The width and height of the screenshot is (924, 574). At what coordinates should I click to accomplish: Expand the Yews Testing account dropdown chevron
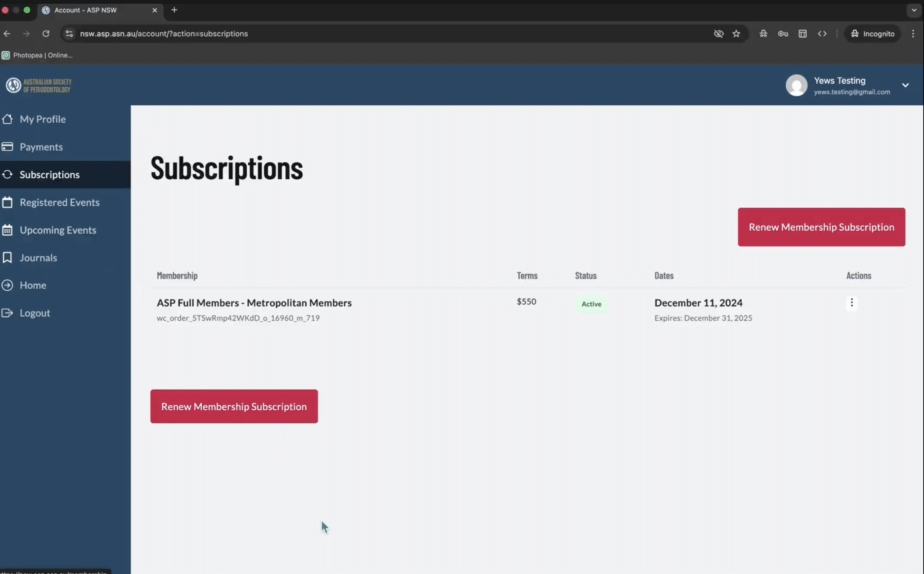[x=905, y=85]
